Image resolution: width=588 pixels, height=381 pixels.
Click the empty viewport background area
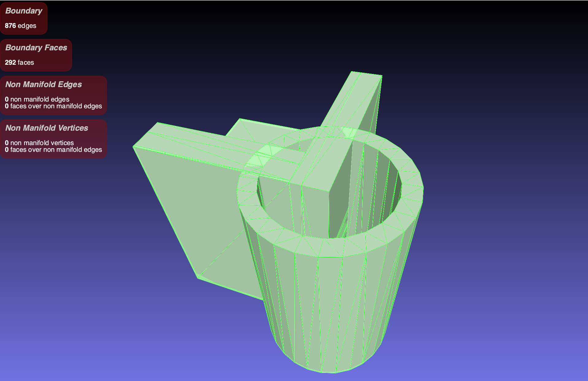(506, 92)
